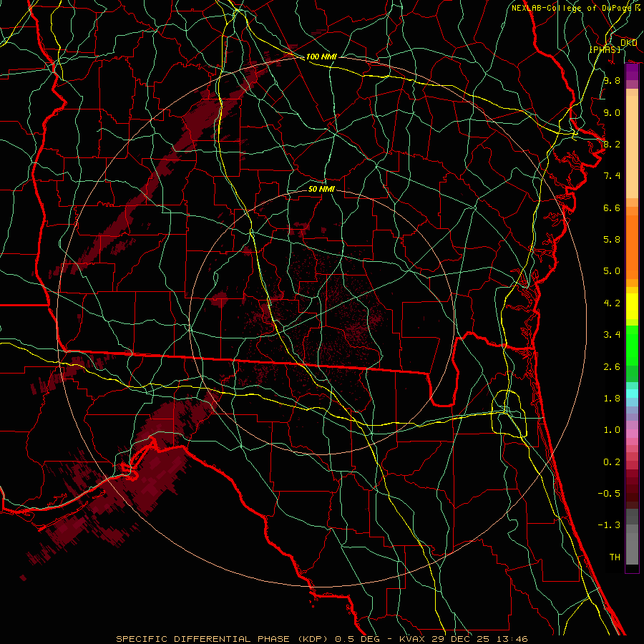Click the "50 NMI" range ring label
Image resolution: width=644 pixels, height=644 pixels.
point(321,190)
